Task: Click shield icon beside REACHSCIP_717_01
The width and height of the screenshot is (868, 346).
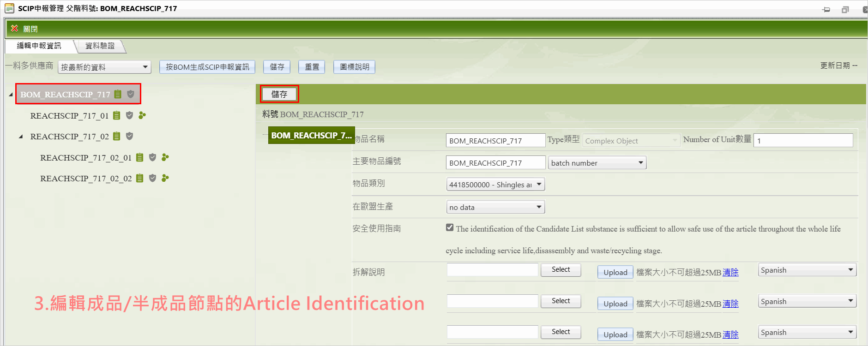Action: [129, 115]
